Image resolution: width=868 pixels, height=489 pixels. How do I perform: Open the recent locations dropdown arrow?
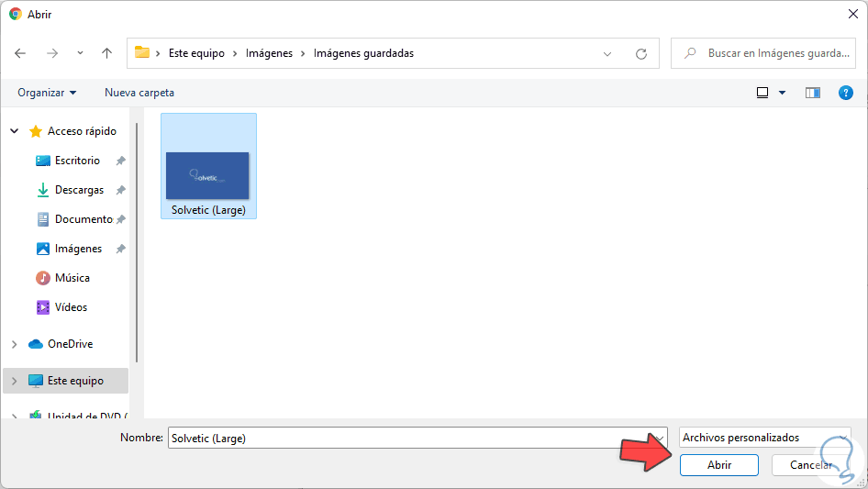pos(80,53)
